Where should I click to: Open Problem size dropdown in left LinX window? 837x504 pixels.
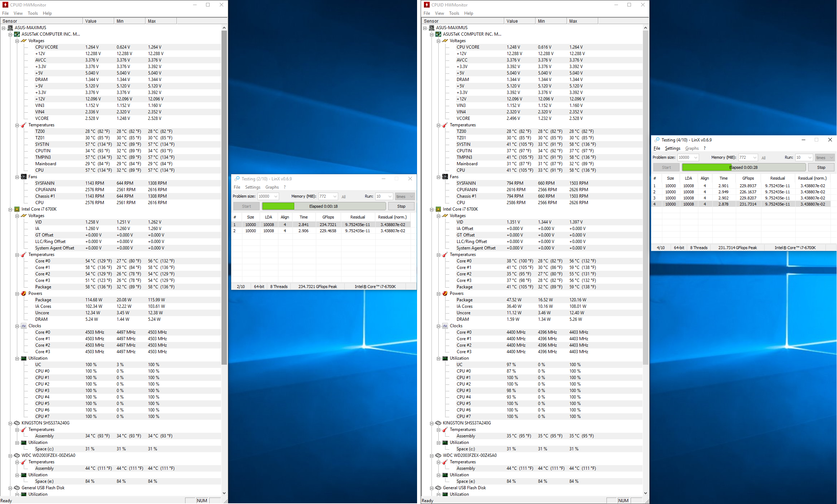[276, 197]
